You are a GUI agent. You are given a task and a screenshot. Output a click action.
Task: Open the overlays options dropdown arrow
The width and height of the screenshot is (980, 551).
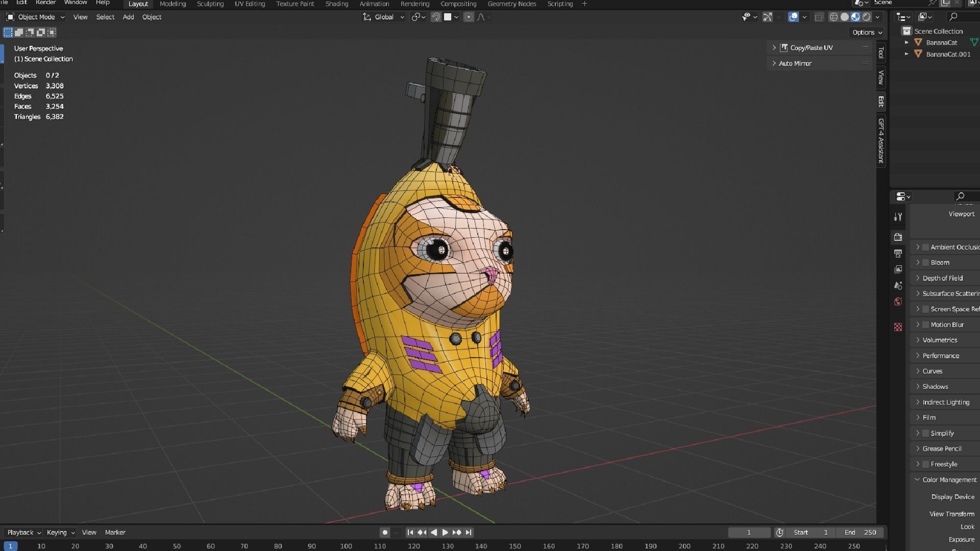(x=804, y=17)
